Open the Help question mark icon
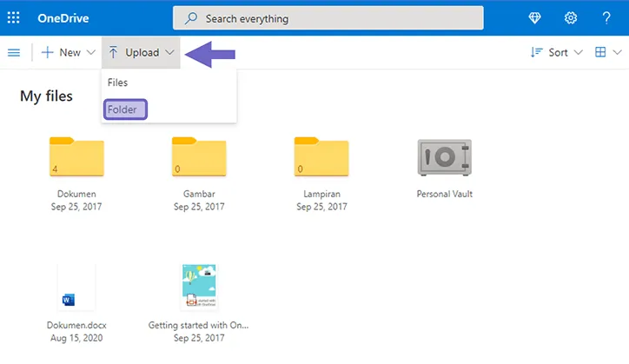The height and width of the screenshot is (364, 629). click(x=606, y=18)
